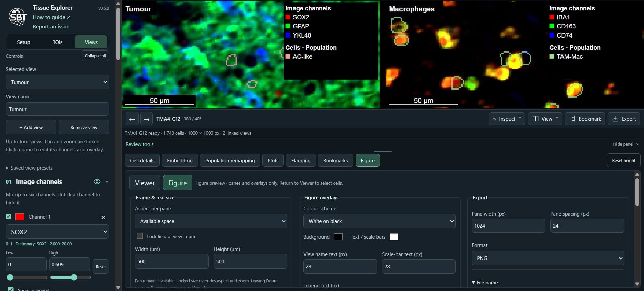Image resolution: width=644 pixels, height=291 pixels.
Task: Open the How to guide link
Action: tap(52, 17)
